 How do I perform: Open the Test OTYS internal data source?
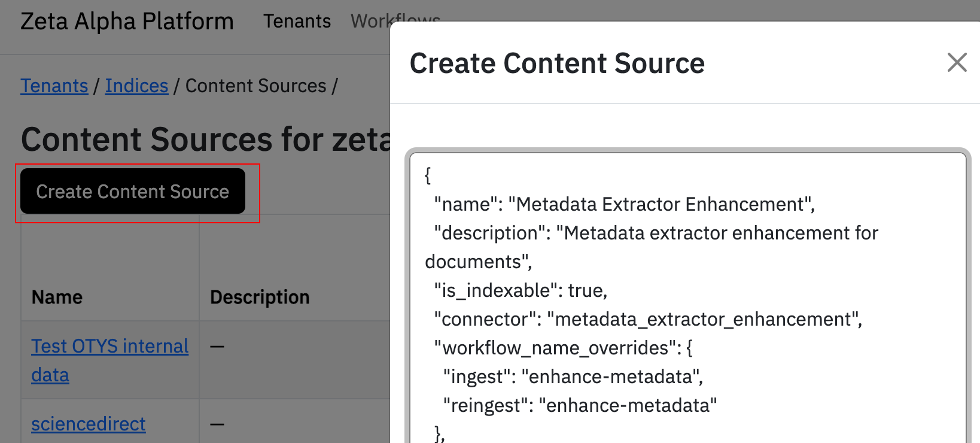click(x=109, y=347)
